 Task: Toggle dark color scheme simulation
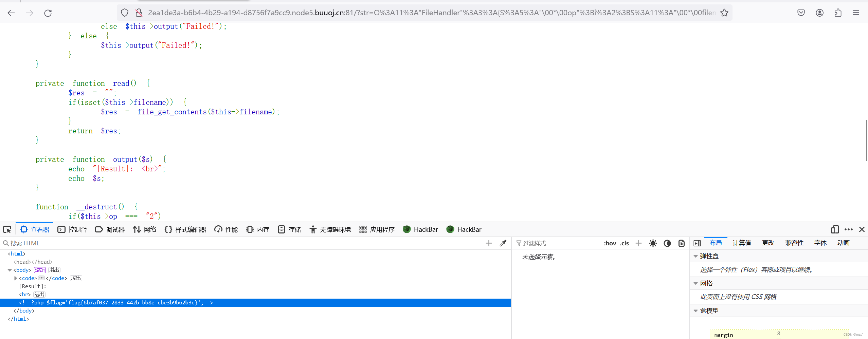667,243
